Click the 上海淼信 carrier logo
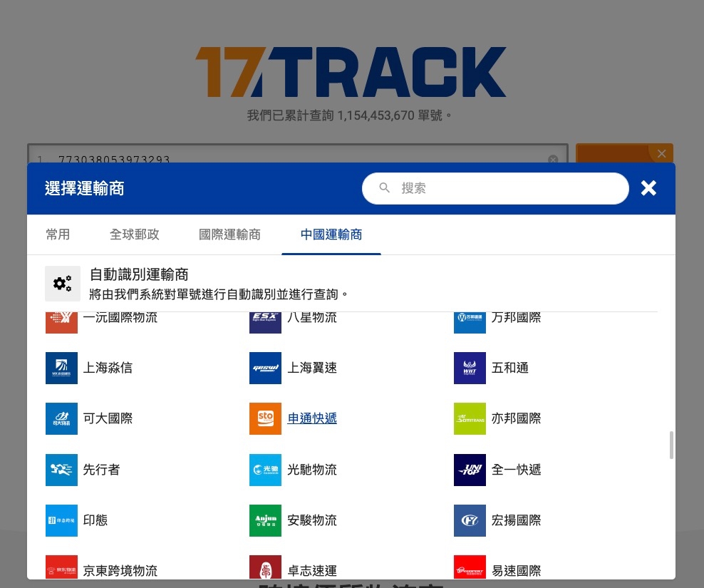The height and width of the screenshot is (588, 704). [61, 368]
